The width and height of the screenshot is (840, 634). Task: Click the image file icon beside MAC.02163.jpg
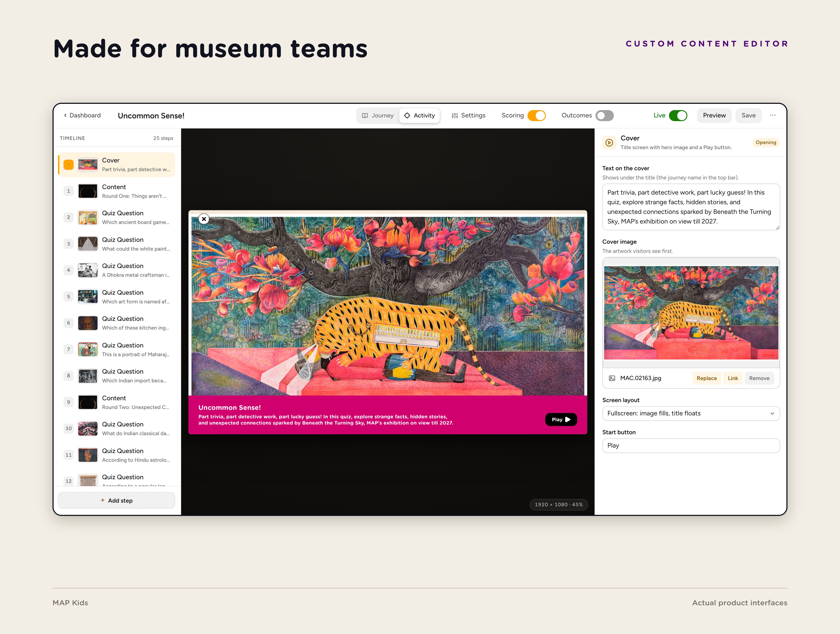pos(612,378)
